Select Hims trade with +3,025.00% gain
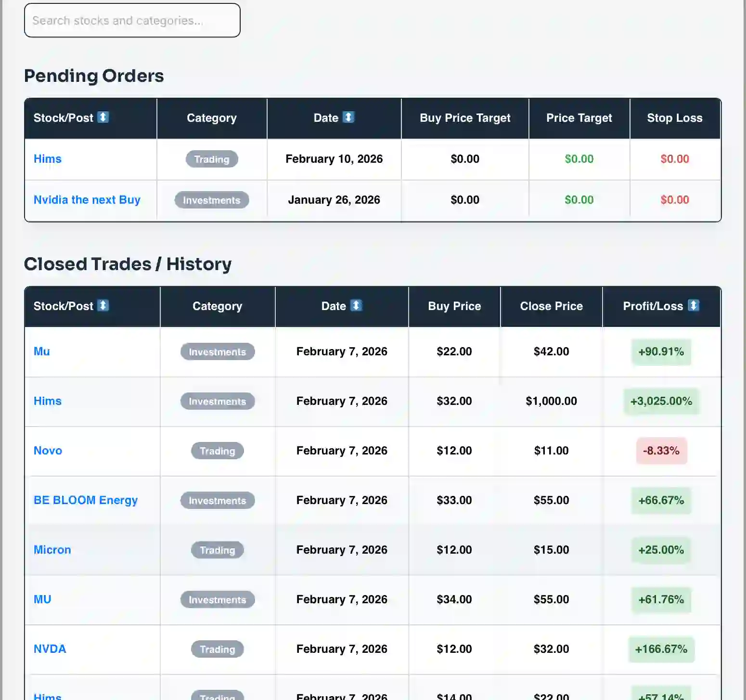This screenshot has width=746, height=700. tap(47, 401)
